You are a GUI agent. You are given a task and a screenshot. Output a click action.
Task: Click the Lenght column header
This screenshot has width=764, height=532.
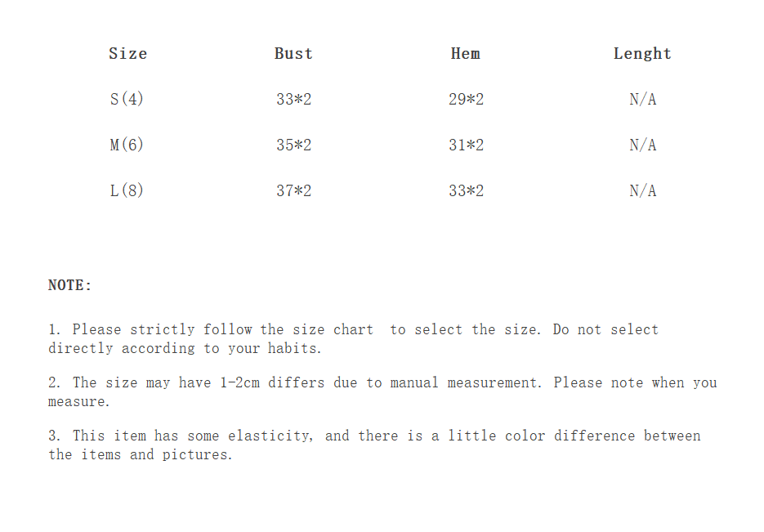click(x=642, y=54)
